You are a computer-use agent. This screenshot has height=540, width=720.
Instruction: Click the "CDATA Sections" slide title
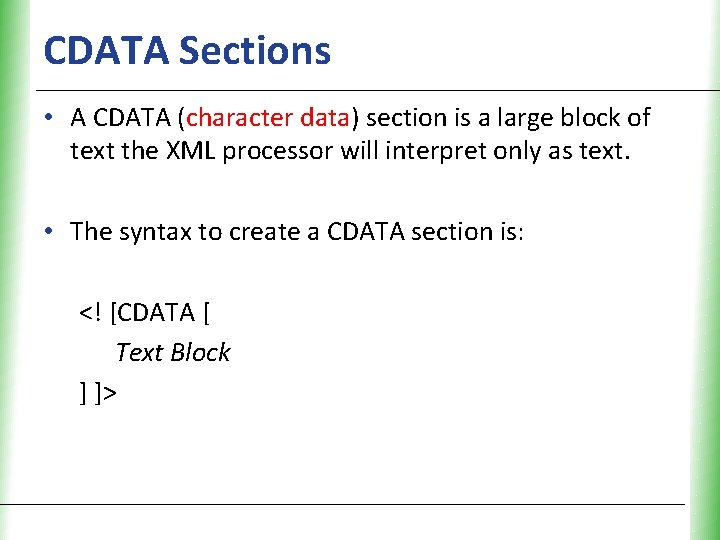(x=187, y=49)
